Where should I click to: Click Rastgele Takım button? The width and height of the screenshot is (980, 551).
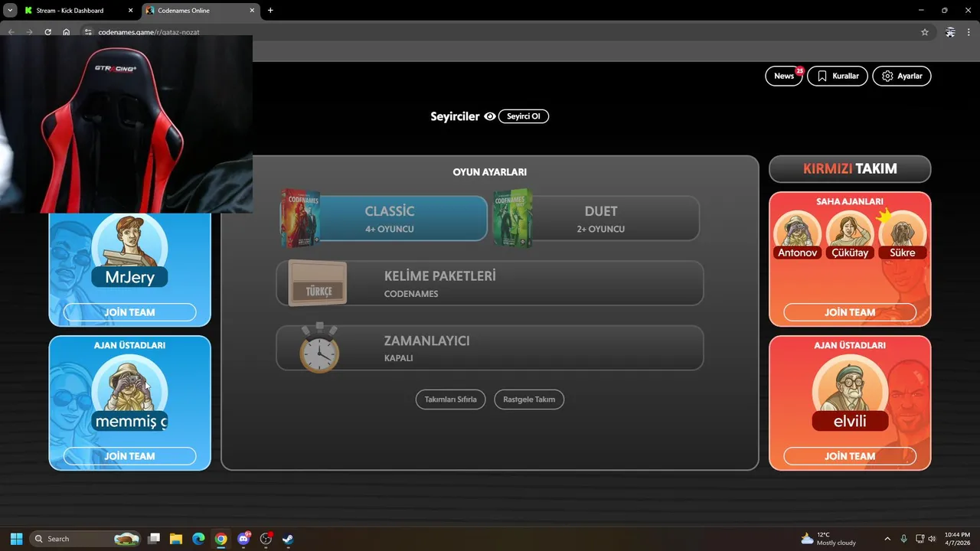(x=529, y=399)
